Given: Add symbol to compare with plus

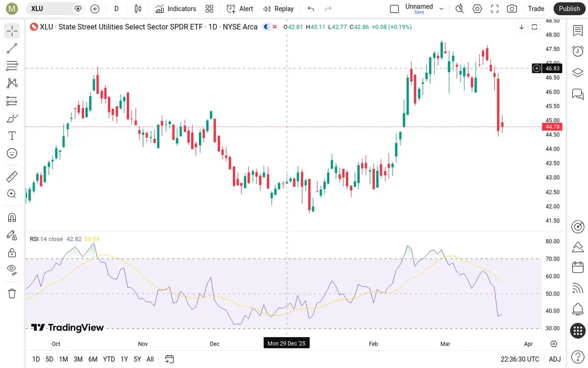Looking at the screenshot, I should (x=95, y=9).
